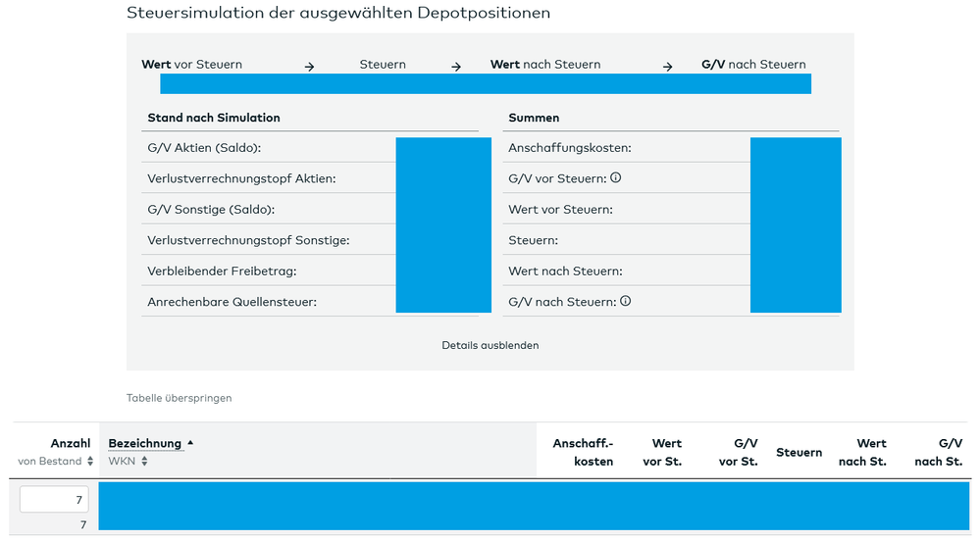
Task: Click the Anzahl column header
Action: coord(71,443)
